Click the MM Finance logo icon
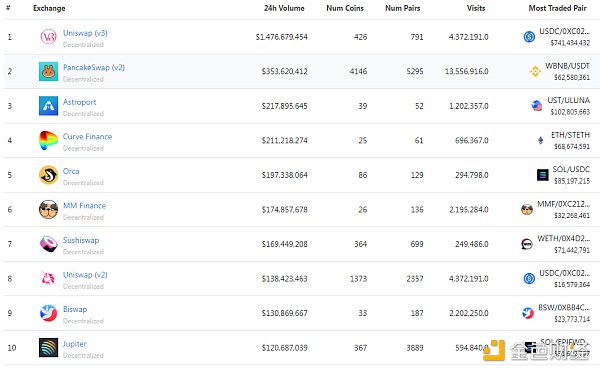Image resolution: width=600 pixels, height=372 pixels. point(49,209)
